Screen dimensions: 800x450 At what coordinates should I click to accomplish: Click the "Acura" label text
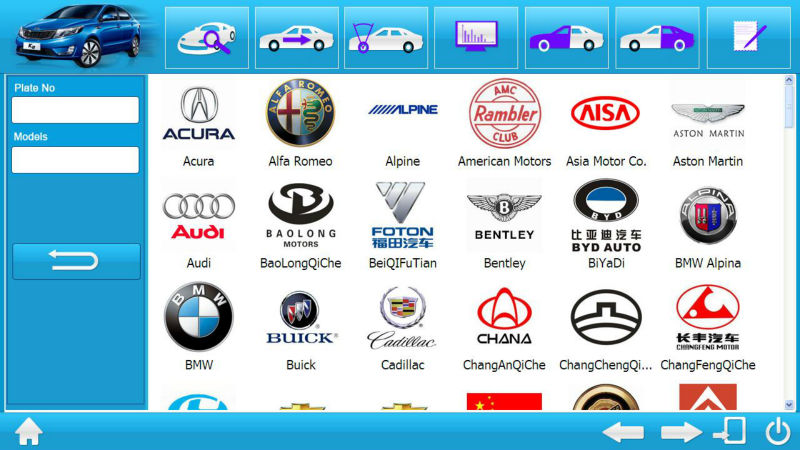point(198,161)
